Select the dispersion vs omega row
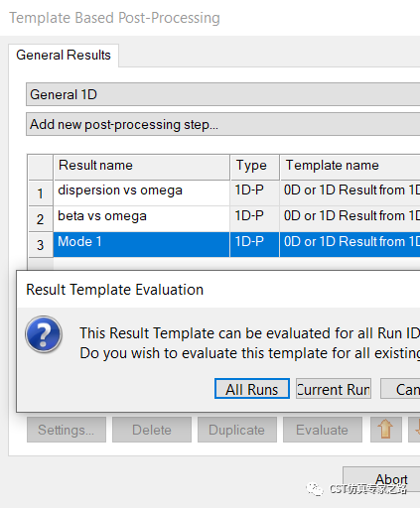The image size is (420, 508). 224,192
